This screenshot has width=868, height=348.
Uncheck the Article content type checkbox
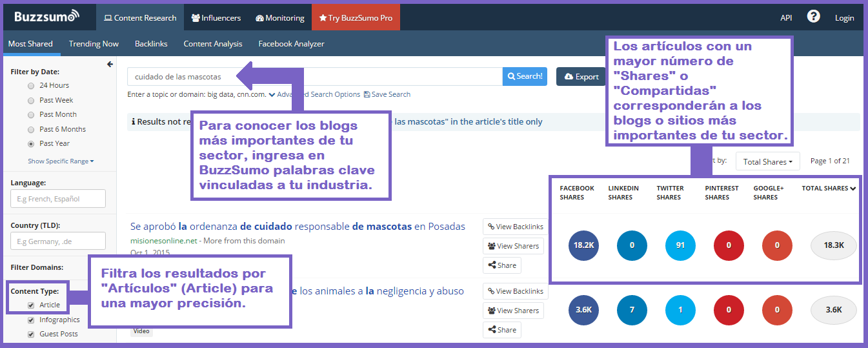(x=31, y=305)
